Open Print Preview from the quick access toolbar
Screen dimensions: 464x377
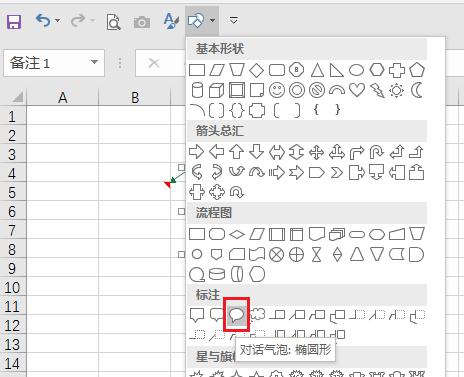tap(114, 22)
